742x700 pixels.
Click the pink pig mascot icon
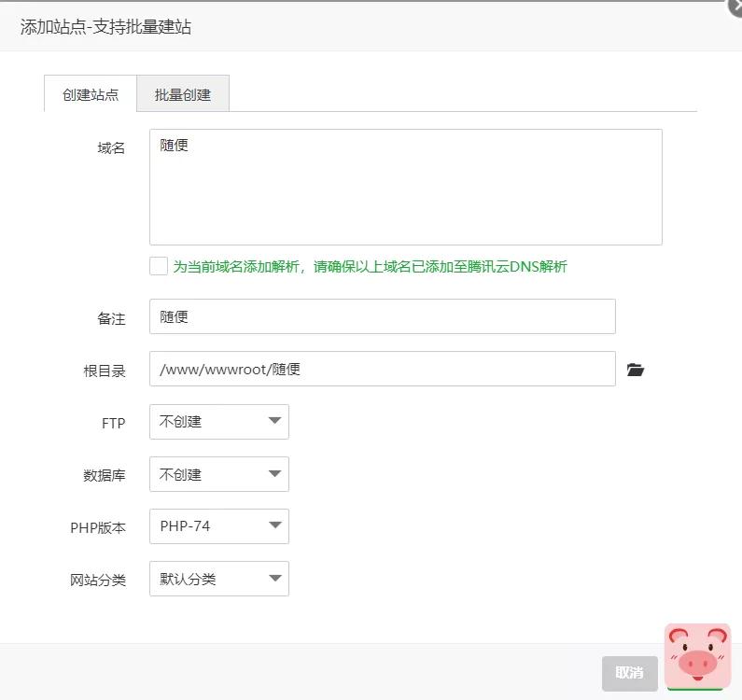click(x=697, y=656)
